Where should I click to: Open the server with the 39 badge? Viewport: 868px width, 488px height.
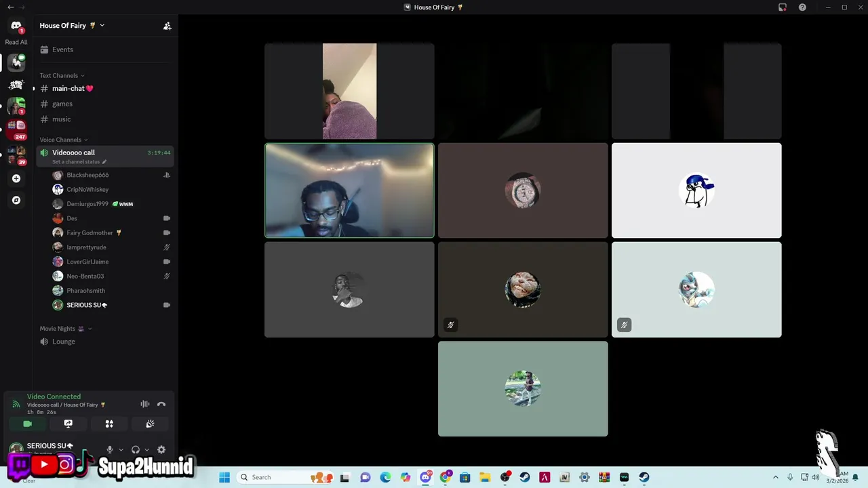pyautogui.click(x=16, y=155)
